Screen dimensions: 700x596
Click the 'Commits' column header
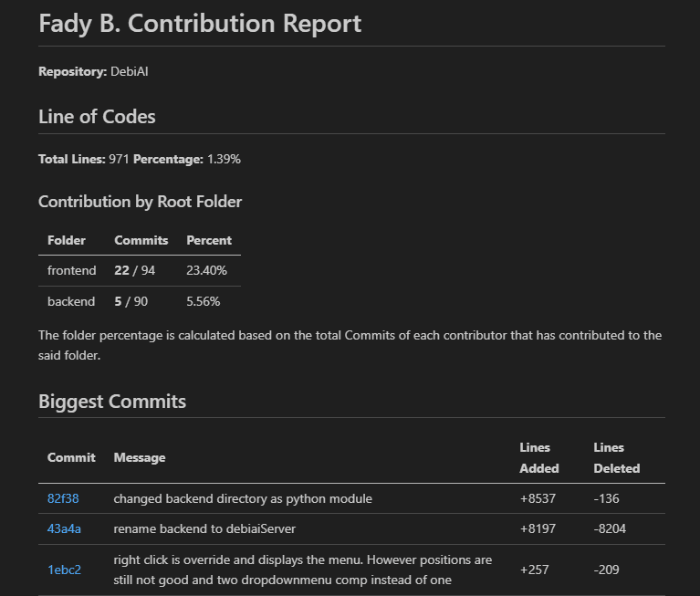(x=141, y=240)
